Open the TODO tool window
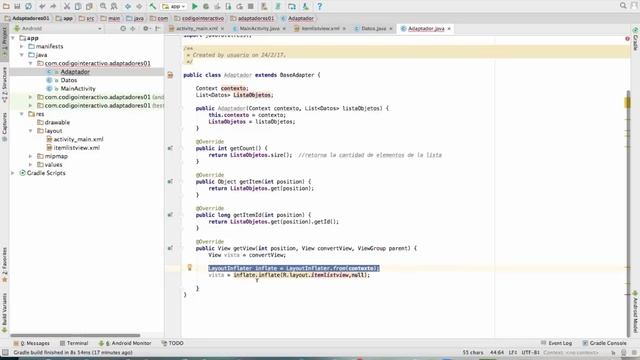The image size is (640, 360). click(x=173, y=343)
